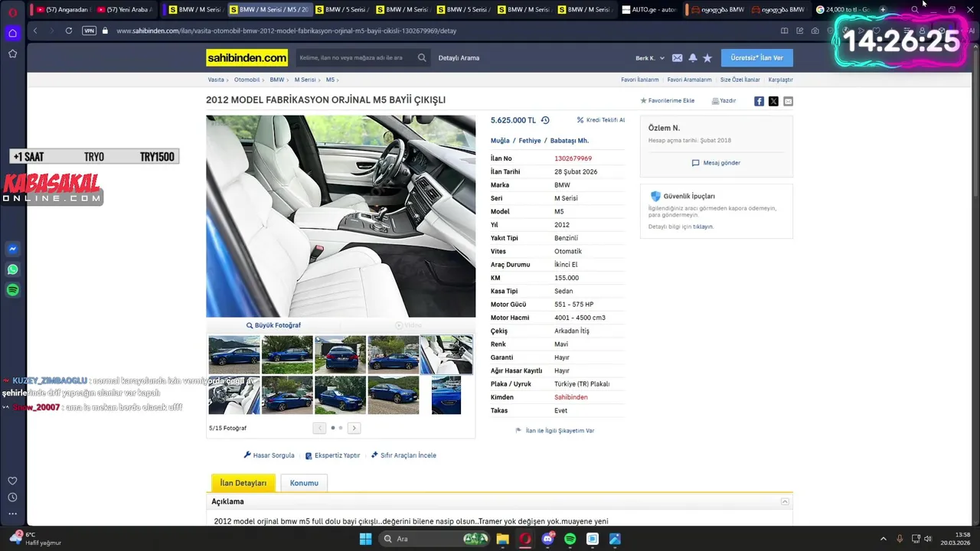Click Favori Aramalarım link
Viewport: 980px width, 551px height.
point(689,80)
